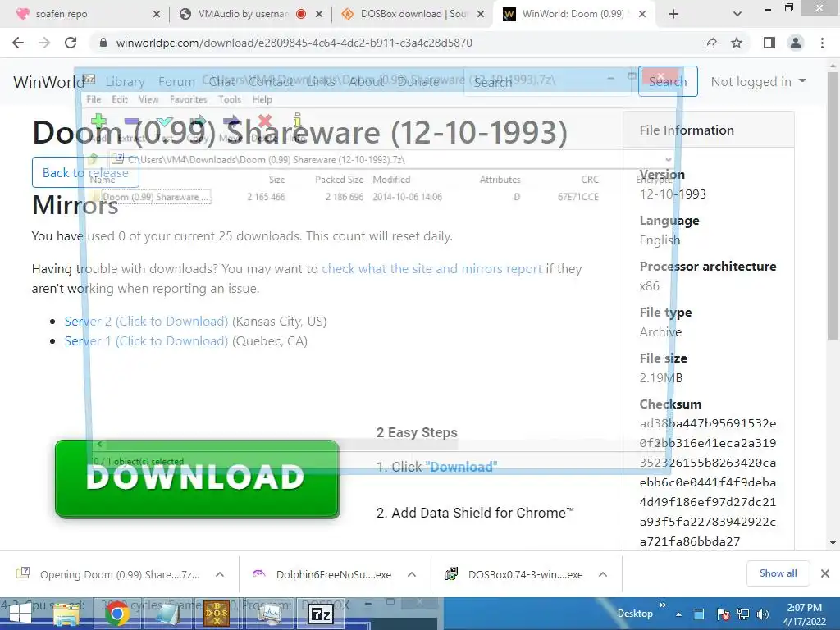Open the Chrome three-dot menu
The width and height of the screenshot is (840, 630).
[x=822, y=43]
